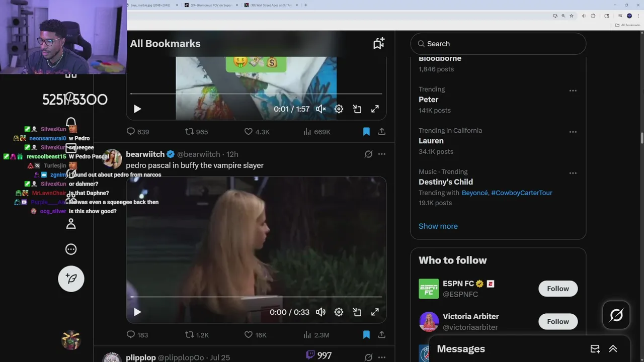
Task: Open bearwiitch profile avatar
Action: pyautogui.click(x=112, y=158)
